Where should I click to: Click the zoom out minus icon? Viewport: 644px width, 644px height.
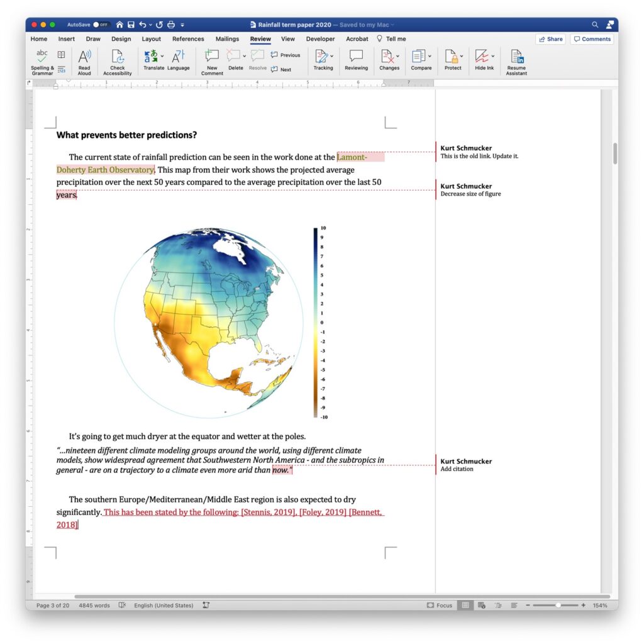coord(528,605)
